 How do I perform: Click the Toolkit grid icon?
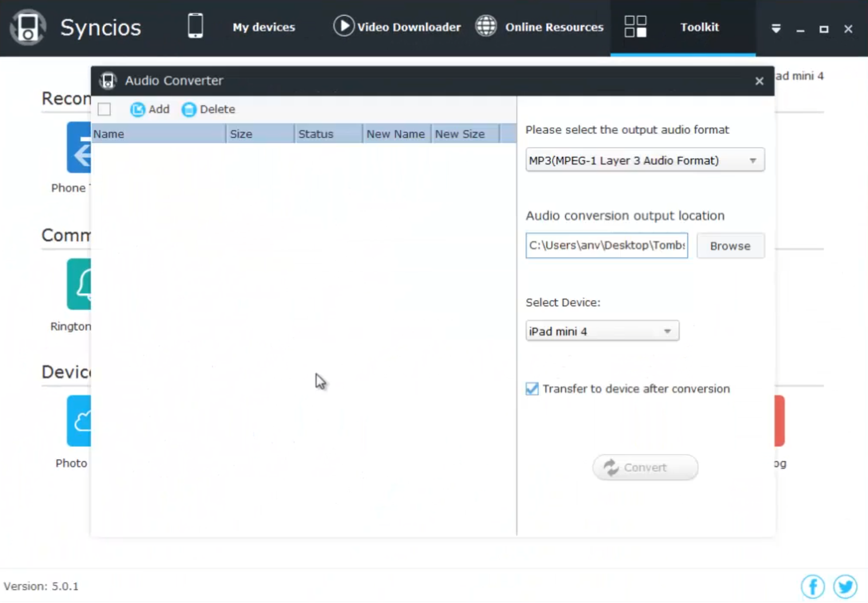point(635,26)
